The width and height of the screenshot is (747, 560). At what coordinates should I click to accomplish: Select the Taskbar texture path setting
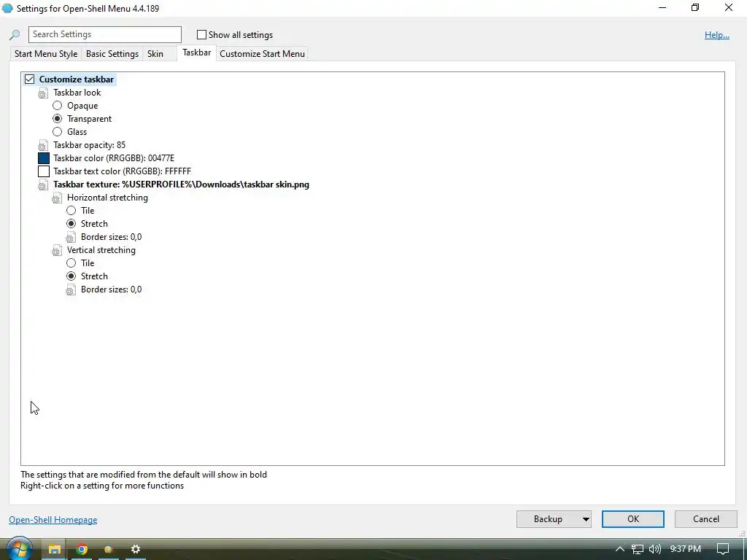click(181, 184)
